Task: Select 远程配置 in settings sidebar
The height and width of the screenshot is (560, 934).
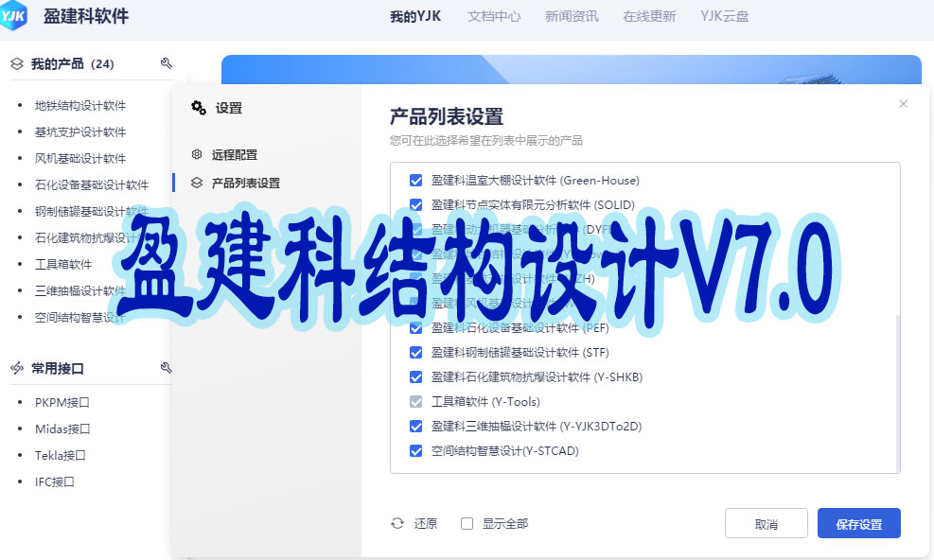Action: [234, 155]
